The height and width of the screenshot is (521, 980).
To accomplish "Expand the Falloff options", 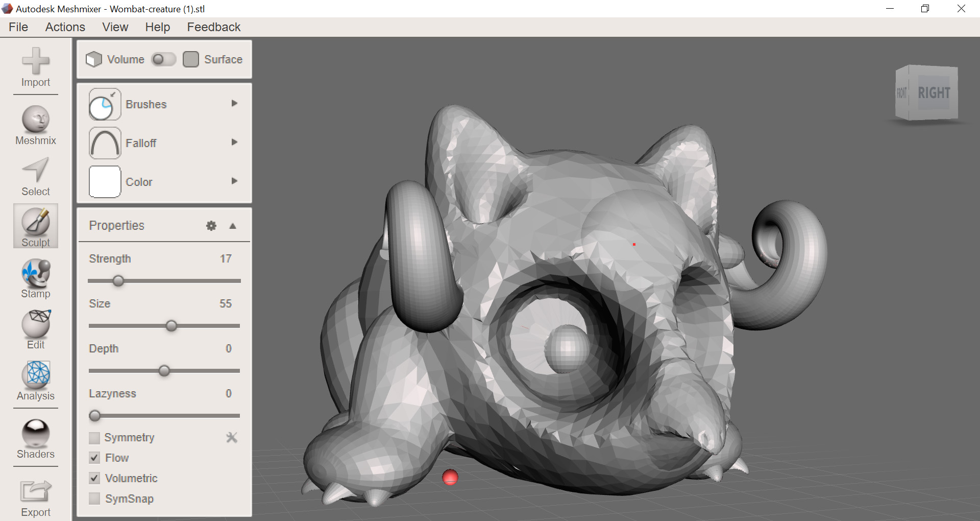I will coord(234,143).
